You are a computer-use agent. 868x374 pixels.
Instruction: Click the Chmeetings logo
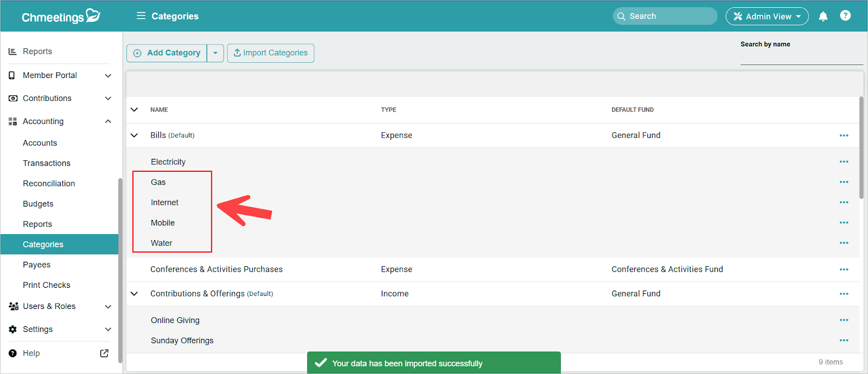coord(61,16)
